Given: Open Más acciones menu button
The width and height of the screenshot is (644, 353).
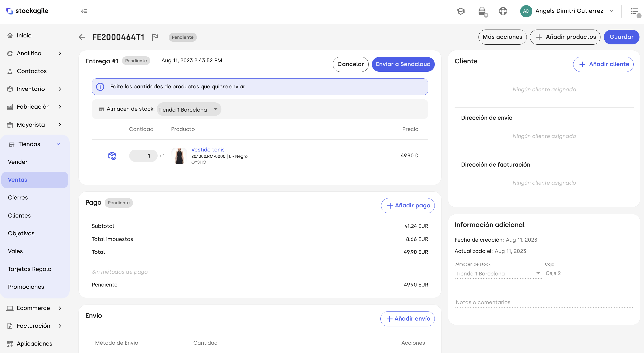Looking at the screenshot, I should [x=502, y=37].
